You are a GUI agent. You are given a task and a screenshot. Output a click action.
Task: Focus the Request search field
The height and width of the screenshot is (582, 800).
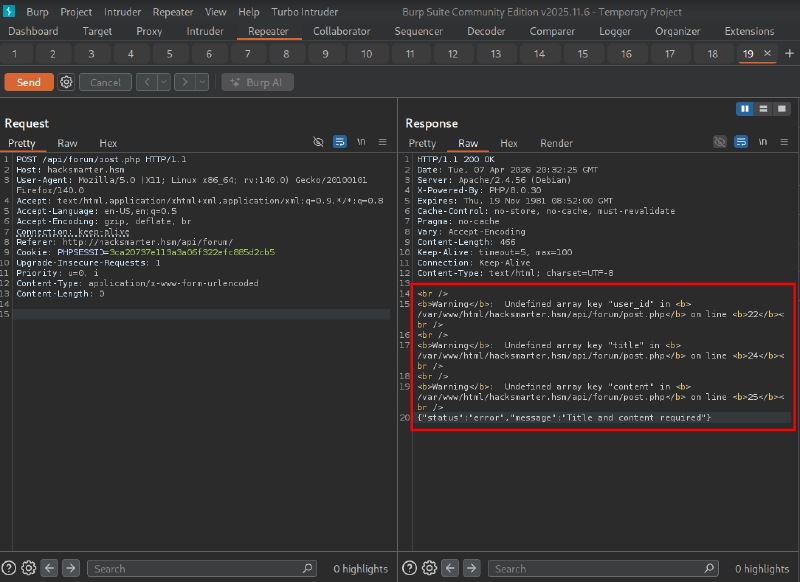click(x=202, y=568)
